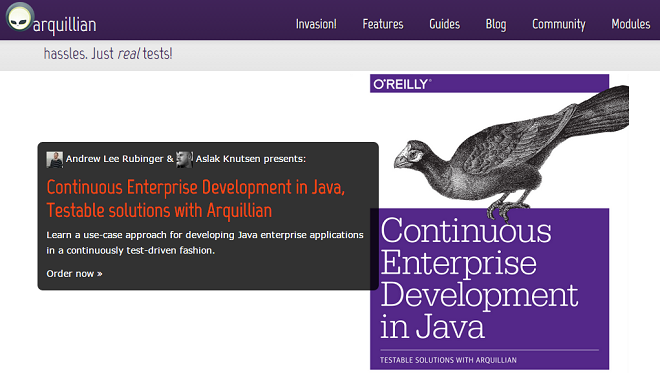Open the Continuous Enterprise Development in Java title link
This screenshot has width=660, height=373.
[196, 199]
